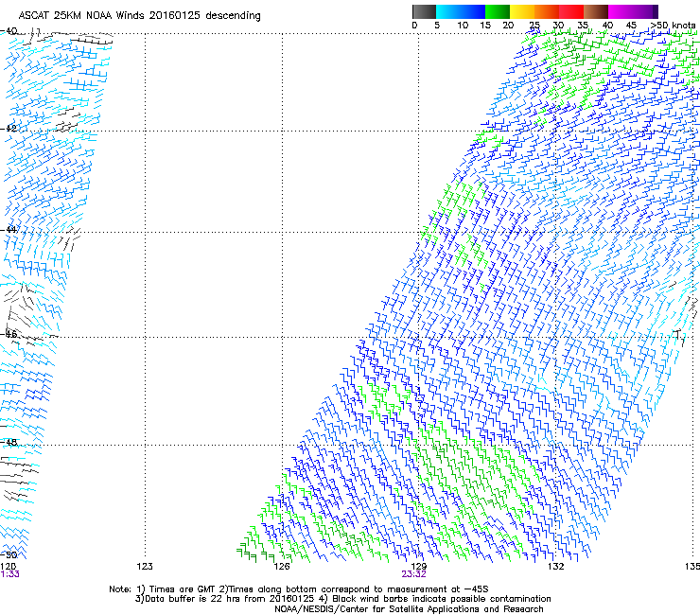Click the note line about times being GMT
The width and height of the screenshot is (700, 615).
click(299, 589)
